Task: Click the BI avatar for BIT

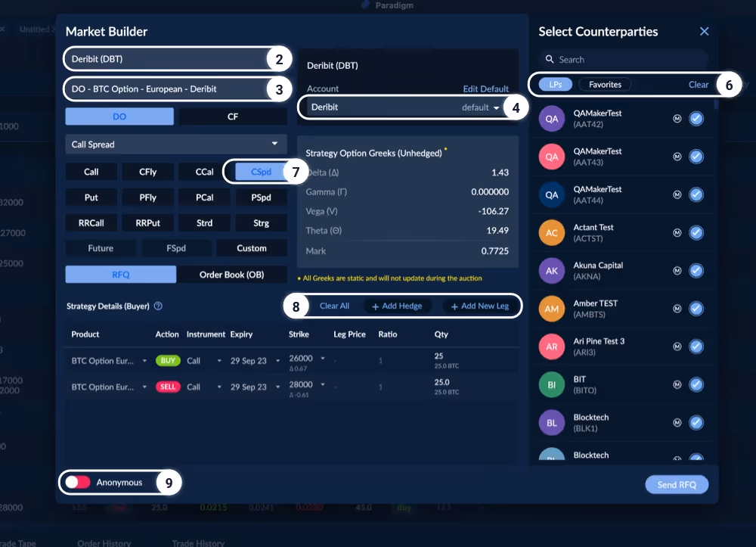Action: point(552,385)
